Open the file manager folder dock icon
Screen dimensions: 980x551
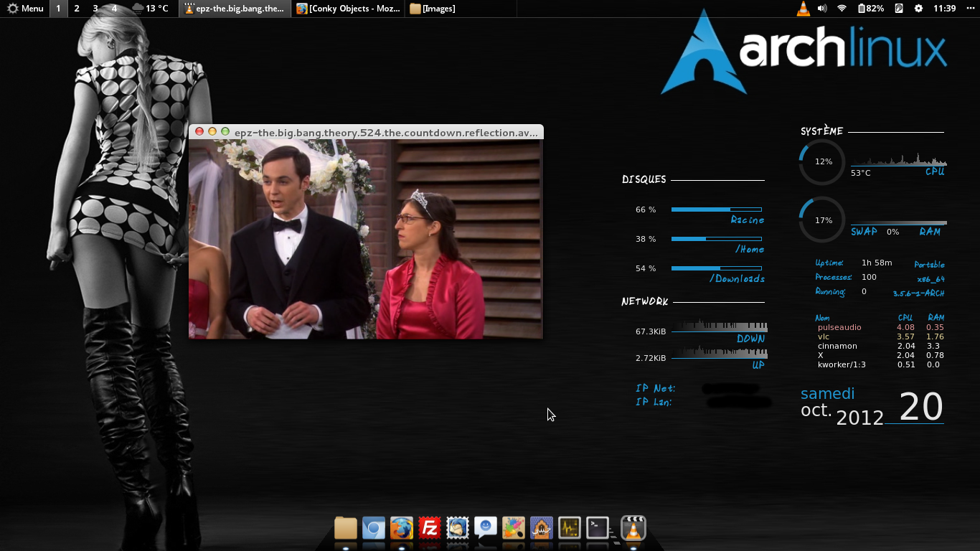[x=346, y=528]
